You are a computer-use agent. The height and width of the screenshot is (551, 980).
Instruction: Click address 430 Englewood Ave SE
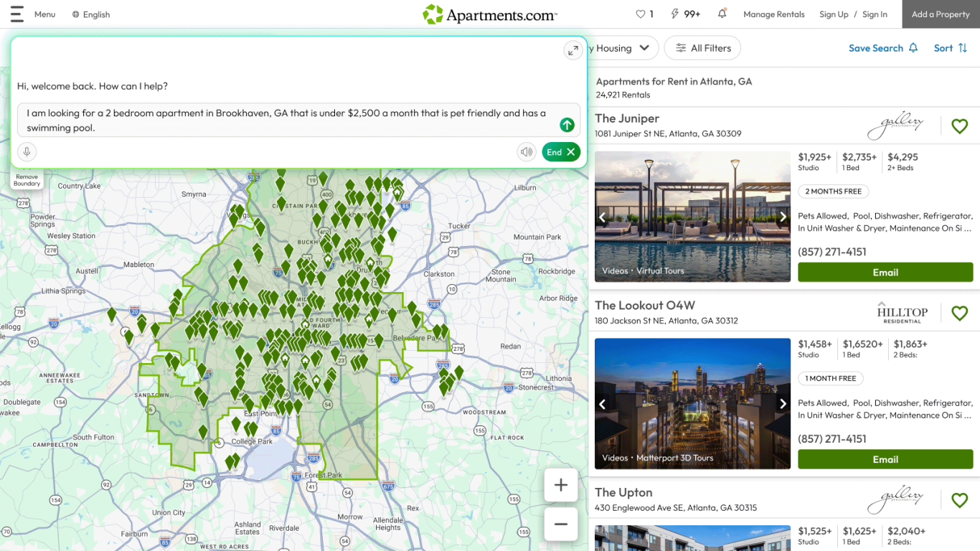[676, 508]
